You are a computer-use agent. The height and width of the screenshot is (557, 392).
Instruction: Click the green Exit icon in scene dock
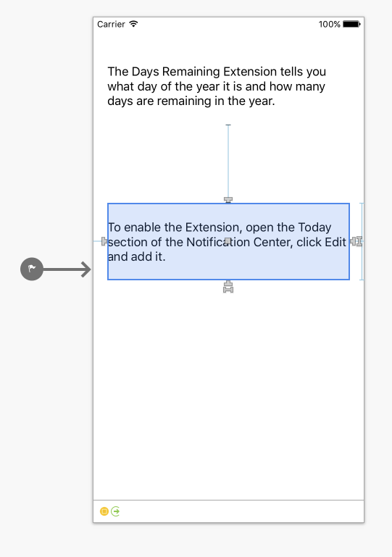pos(115,511)
